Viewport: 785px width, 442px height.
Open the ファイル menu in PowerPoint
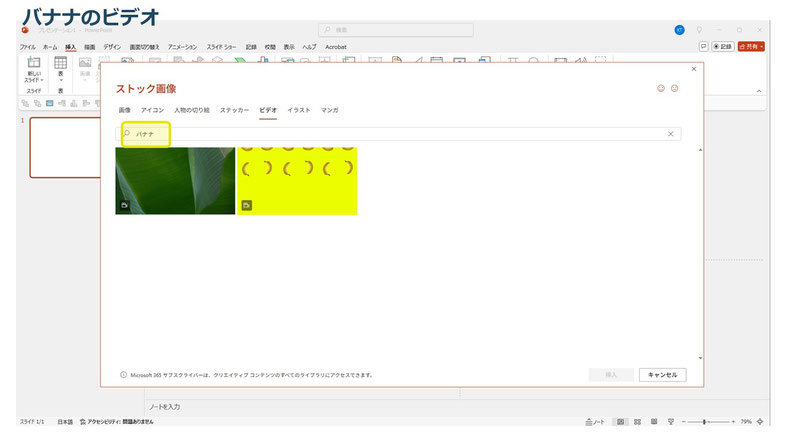point(28,47)
